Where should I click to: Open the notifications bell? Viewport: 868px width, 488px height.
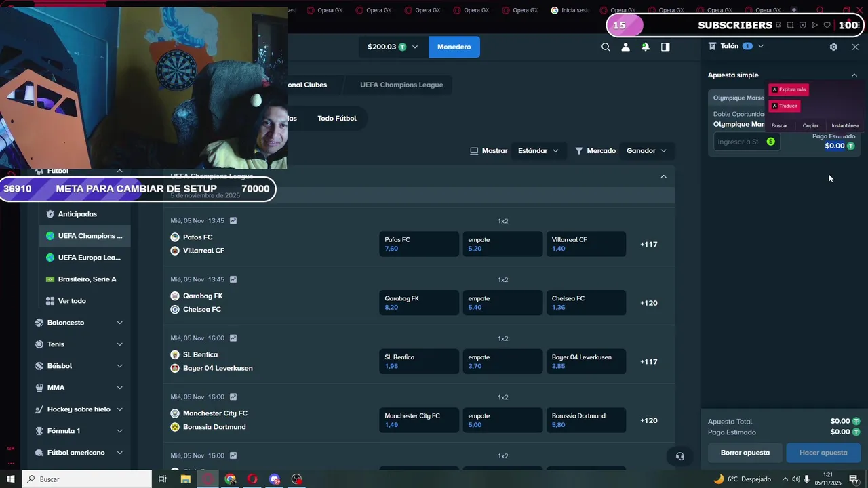[645, 47]
